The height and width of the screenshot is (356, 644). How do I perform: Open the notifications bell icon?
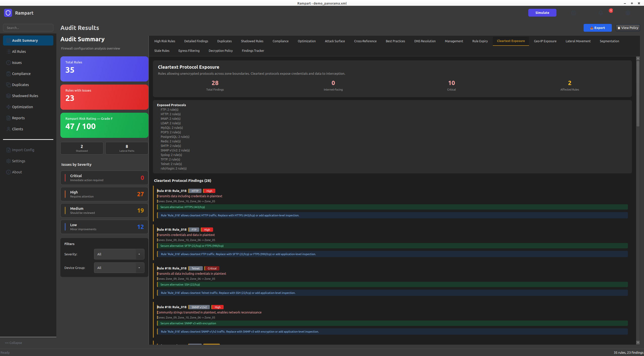click(x=601, y=13)
